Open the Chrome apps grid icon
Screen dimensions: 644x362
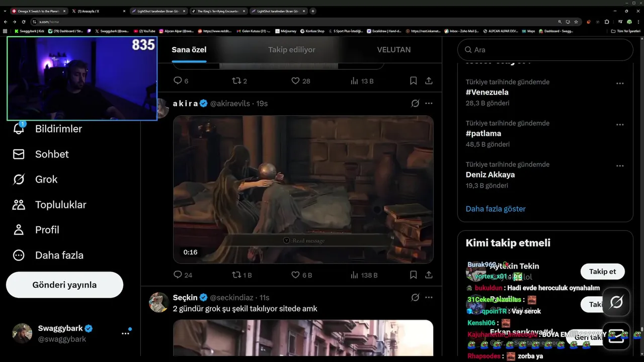(x=5, y=31)
